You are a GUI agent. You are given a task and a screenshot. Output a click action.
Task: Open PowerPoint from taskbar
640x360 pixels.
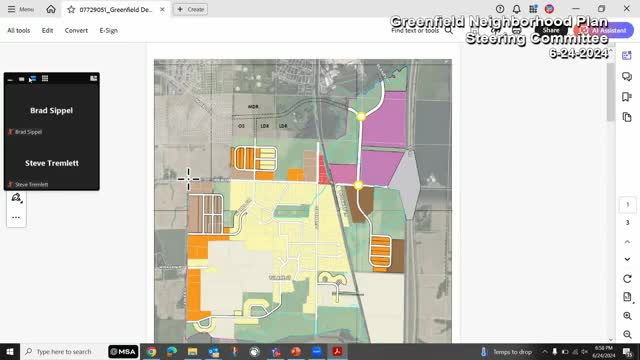pos(296,351)
